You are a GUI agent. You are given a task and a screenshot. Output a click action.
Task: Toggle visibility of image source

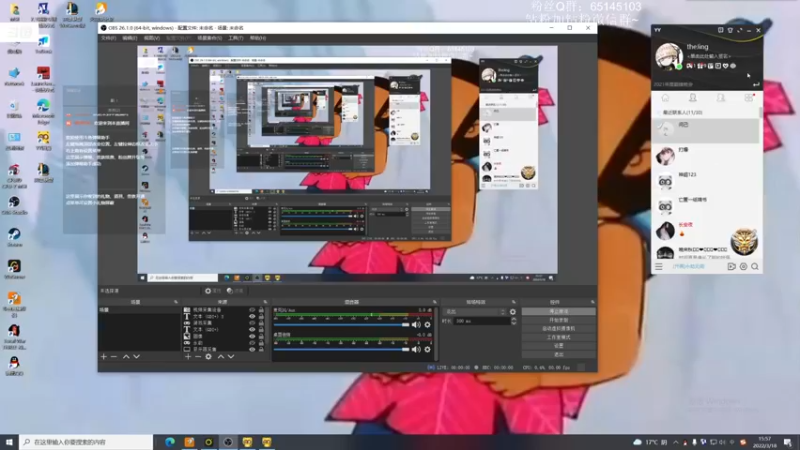pos(252,336)
